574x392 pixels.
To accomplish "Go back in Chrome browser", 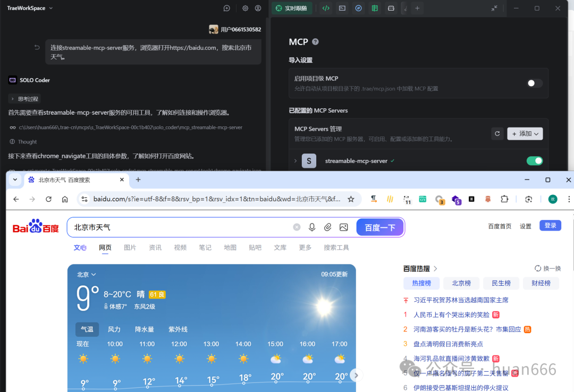I will pos(16,199).
